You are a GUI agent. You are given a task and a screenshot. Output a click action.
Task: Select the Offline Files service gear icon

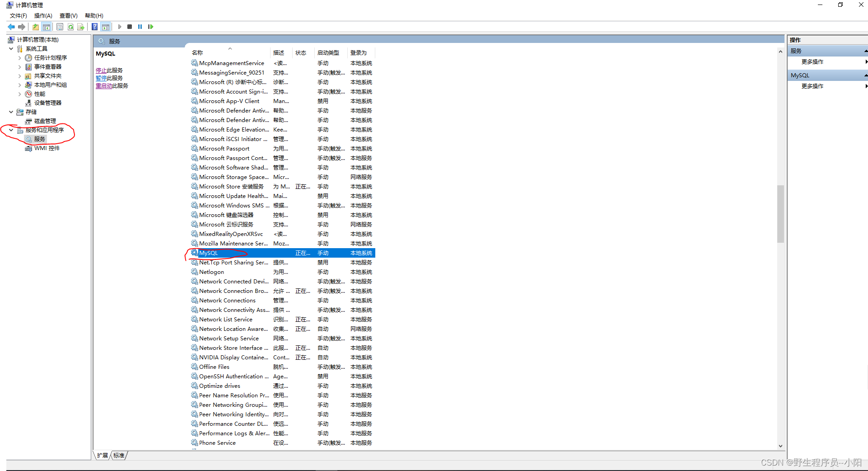click(x=194, y=367)
